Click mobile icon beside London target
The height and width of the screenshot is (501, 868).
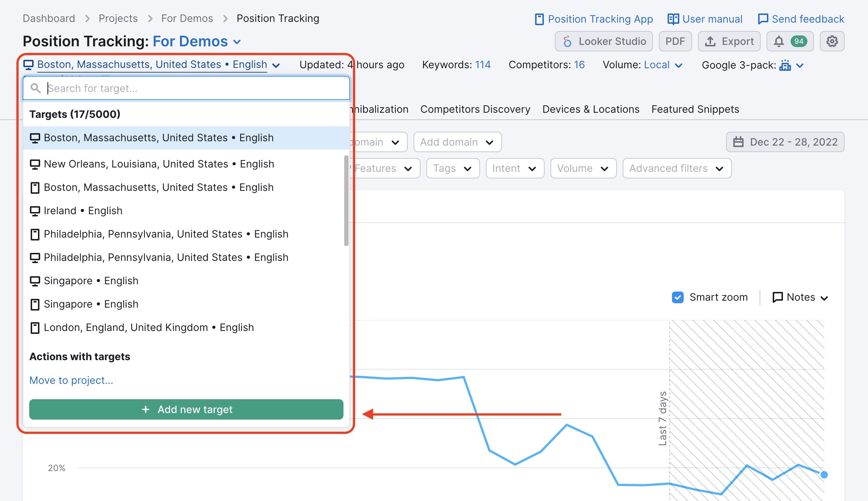coord(35,328)
